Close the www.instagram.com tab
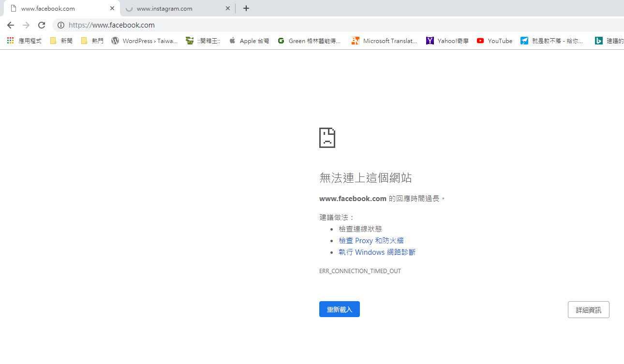This screenshot has width=624, height=364. pos(228,8)
